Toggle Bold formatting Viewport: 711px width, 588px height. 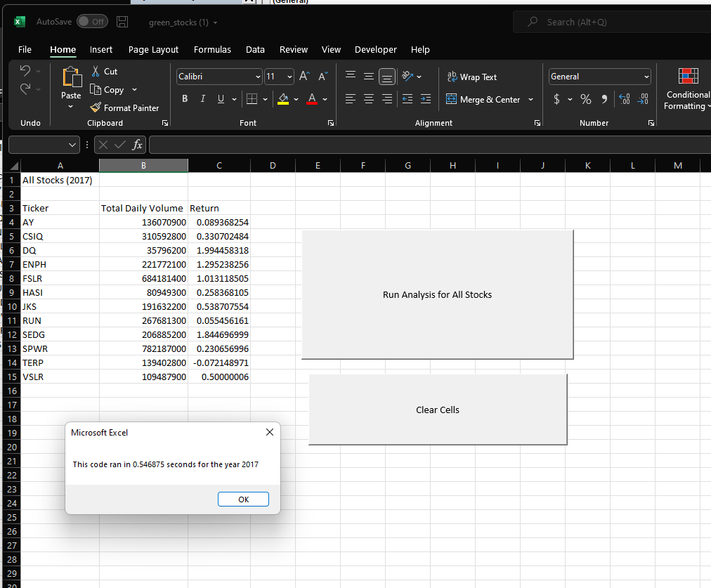[185, 99]
